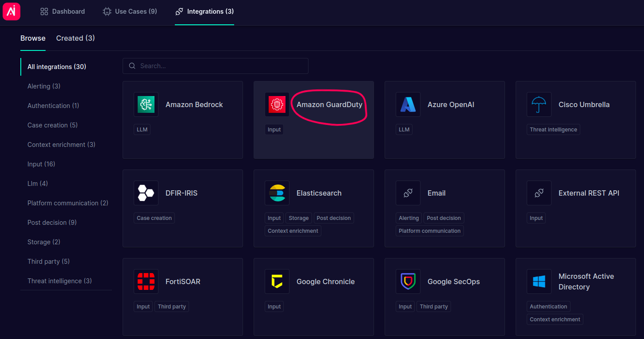
Task: Click the Microsoft Active Directory Windows icon
Action: pos(539,281)
